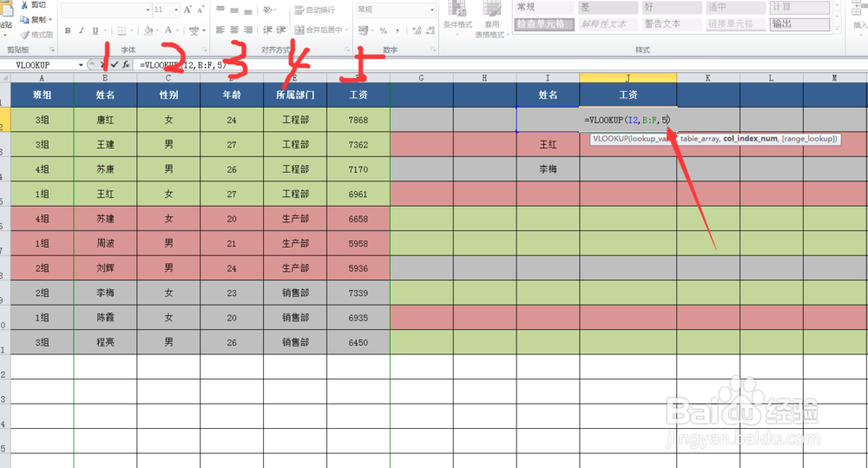The image size is (868, 468).
Task: Click the text Orientation icon
Action: point(268,10)
